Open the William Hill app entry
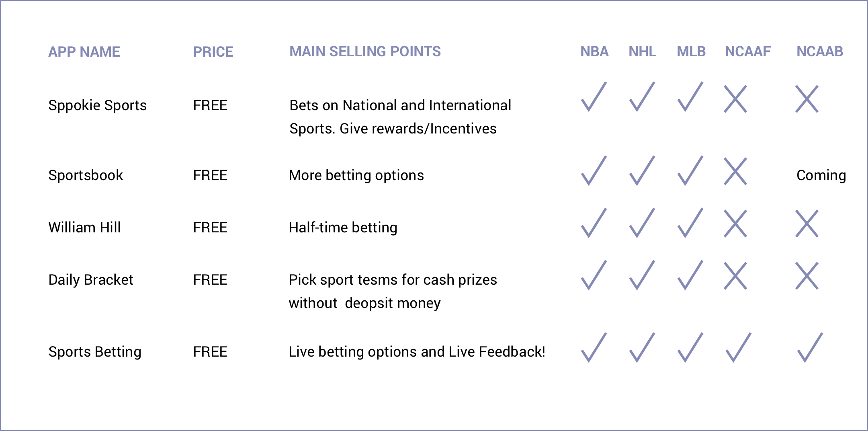Image resolution: width=868 pixels, height=431 pixels. coord(84,228)
